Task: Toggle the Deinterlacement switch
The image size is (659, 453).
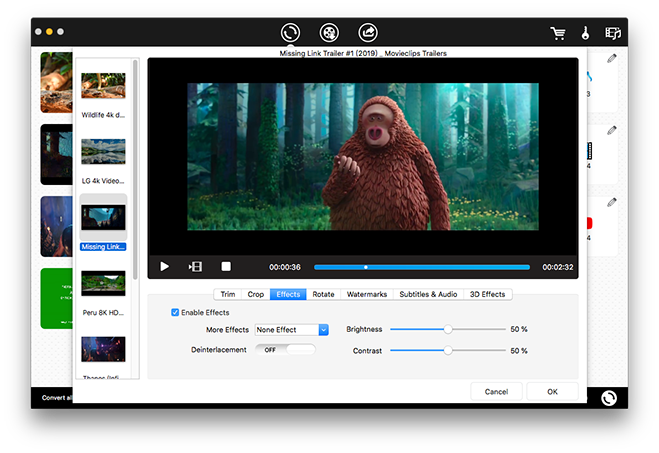Action: 284,350
